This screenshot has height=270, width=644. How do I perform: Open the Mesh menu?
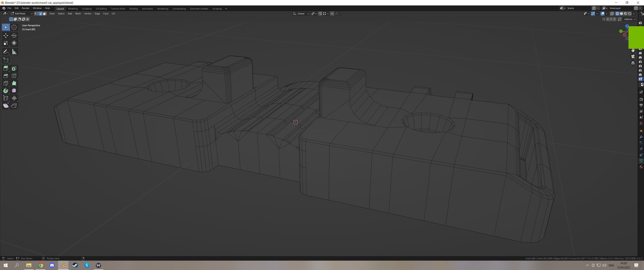point(78,14)
